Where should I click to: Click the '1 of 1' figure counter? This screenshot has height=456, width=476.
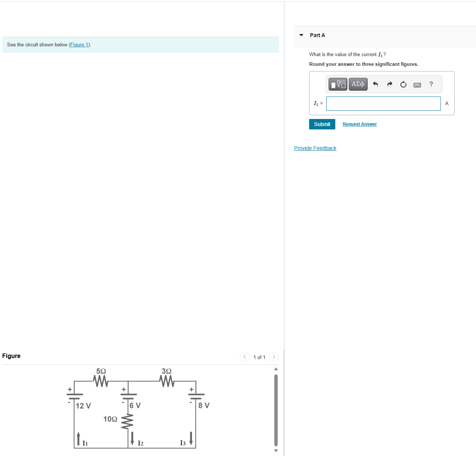pos(259,357)
